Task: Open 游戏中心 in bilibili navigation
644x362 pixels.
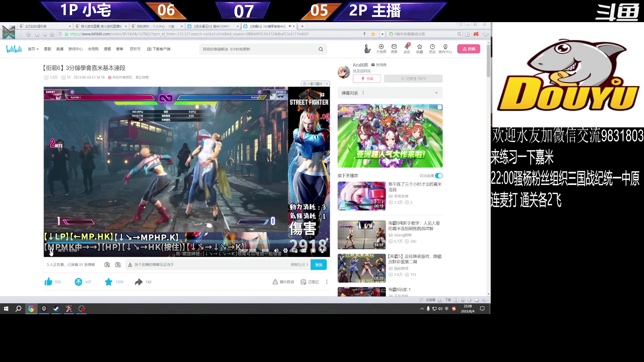Action: pos(75,49)
